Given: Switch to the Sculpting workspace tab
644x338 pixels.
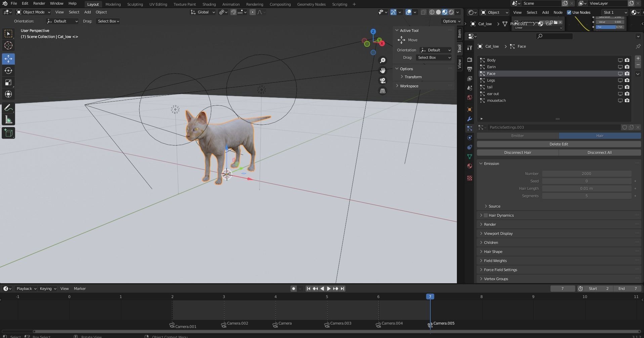Looking at the screenshot, I should coord(135,4).
